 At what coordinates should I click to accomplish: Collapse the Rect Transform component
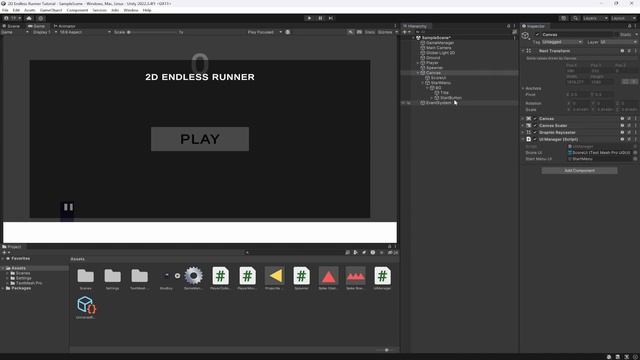pos(523,51)
